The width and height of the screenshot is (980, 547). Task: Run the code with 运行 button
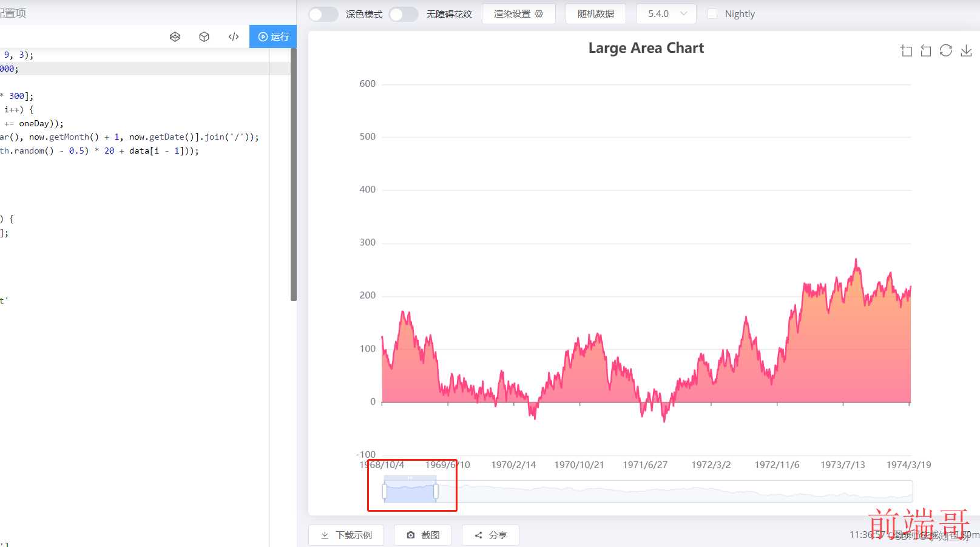pyautogui.click(x=273, y=36)
